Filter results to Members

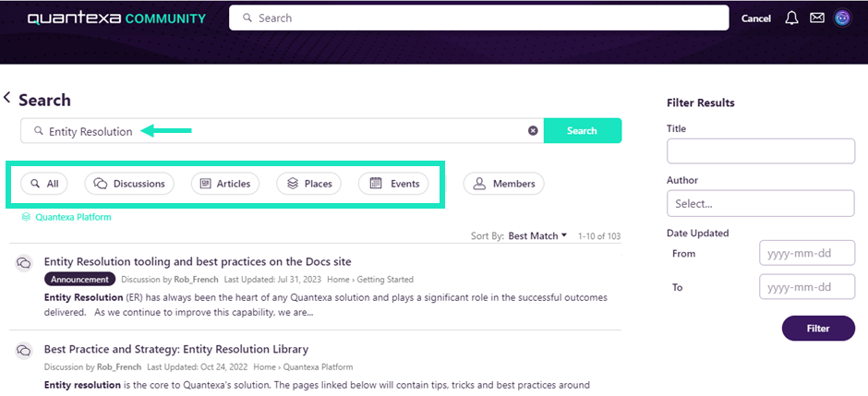point(504,184)
